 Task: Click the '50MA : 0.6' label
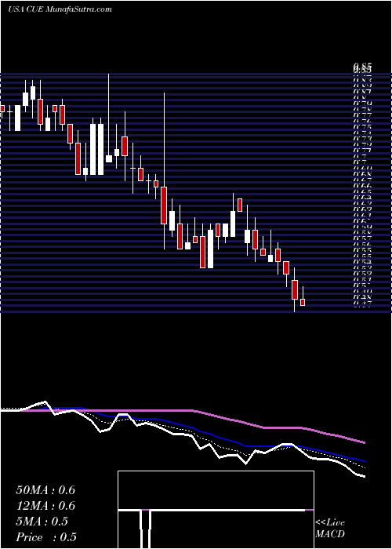(45, 490)
